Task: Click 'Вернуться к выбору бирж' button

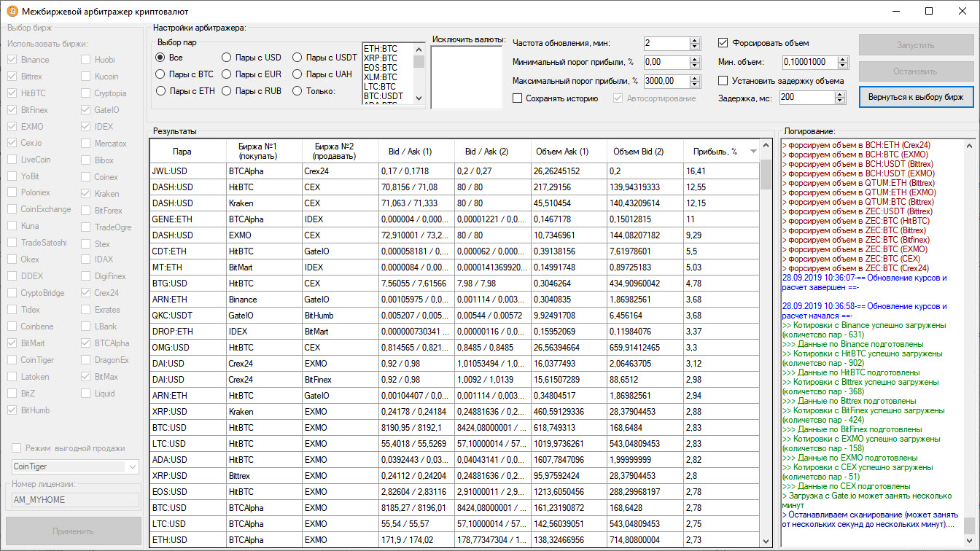Action: 916,97
